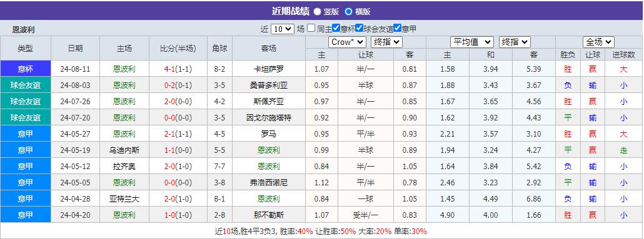Open the 亚特兰大 team link
This screenshot has height=239, width=644.
[124, 199]
